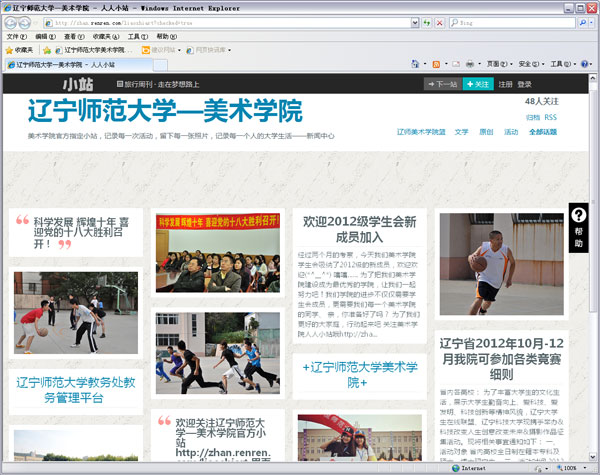The width and height of the screenshot is (600, 475).
Task: Click the browser Back arrow button
Action: point(11,21)
